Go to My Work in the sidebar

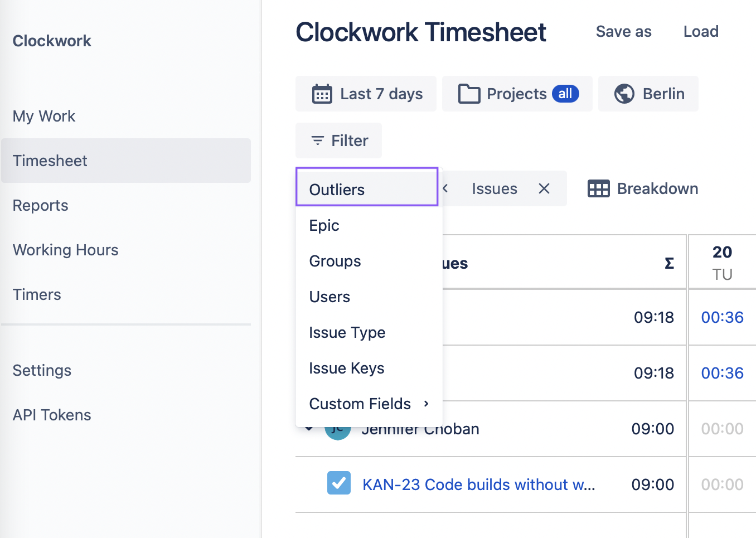(x=126, y=116)
